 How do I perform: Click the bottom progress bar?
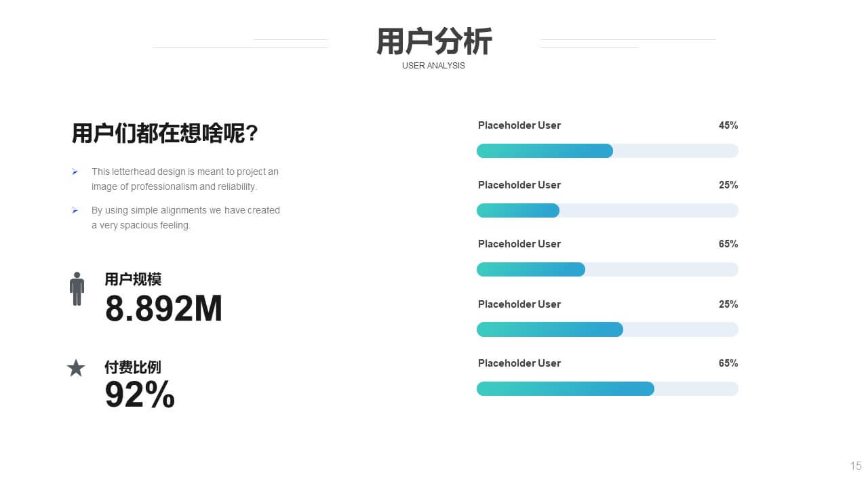tap(607, 389)
